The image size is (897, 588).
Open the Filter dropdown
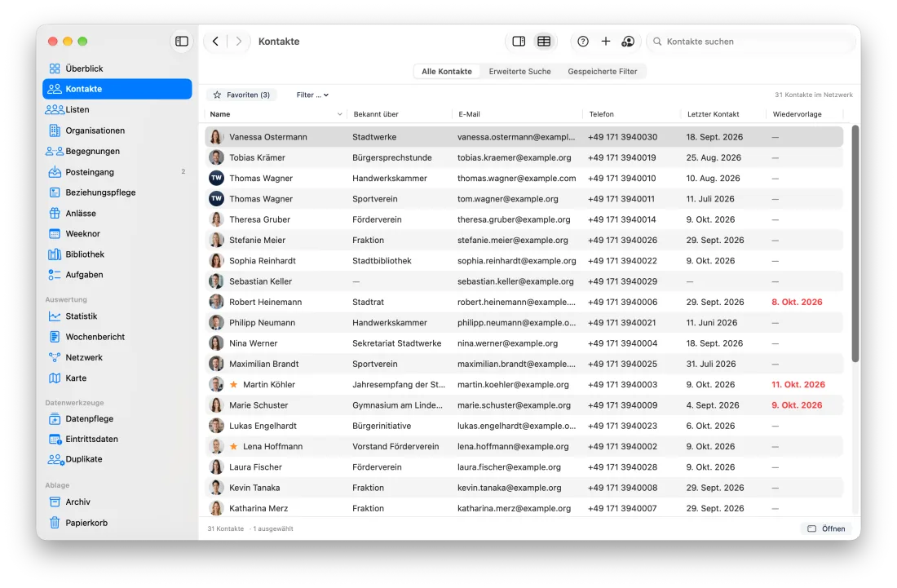pyautogui.click(x=312, y=95)
